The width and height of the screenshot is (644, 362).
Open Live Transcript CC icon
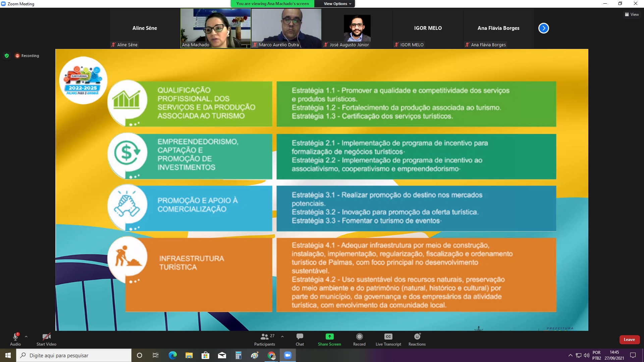[388, 337]
